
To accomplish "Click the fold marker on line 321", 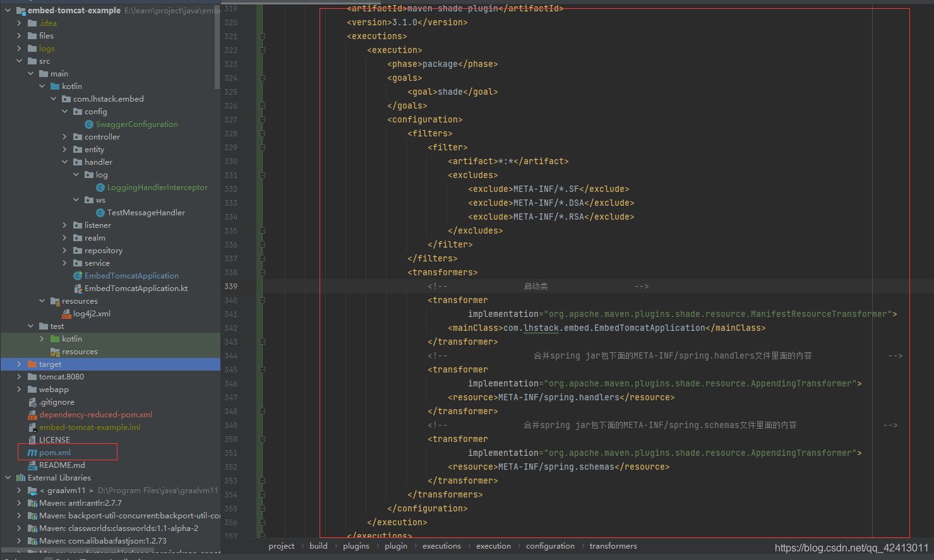I will pos(262,37).
